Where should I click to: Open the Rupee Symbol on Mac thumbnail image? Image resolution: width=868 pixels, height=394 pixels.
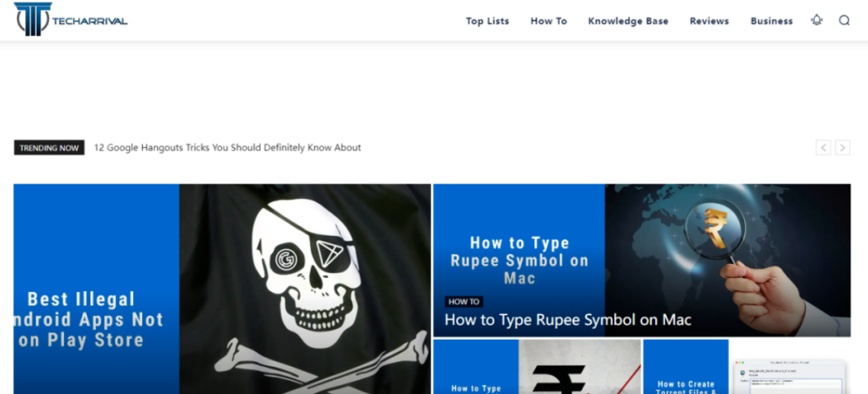(642, 260)
